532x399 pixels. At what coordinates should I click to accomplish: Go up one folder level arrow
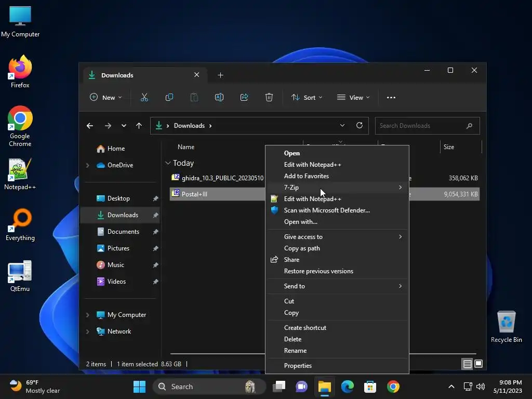click(139, 126)
